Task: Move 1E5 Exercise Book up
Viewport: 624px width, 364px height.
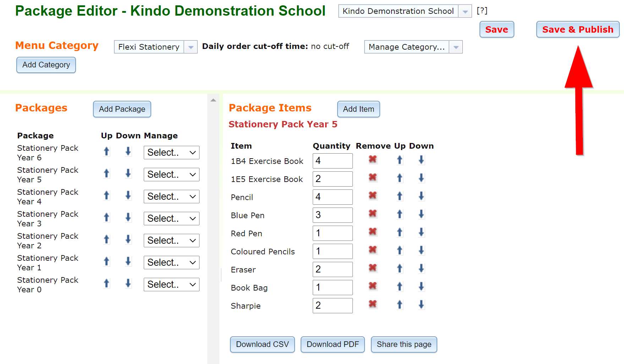Action: click(400, 178)
